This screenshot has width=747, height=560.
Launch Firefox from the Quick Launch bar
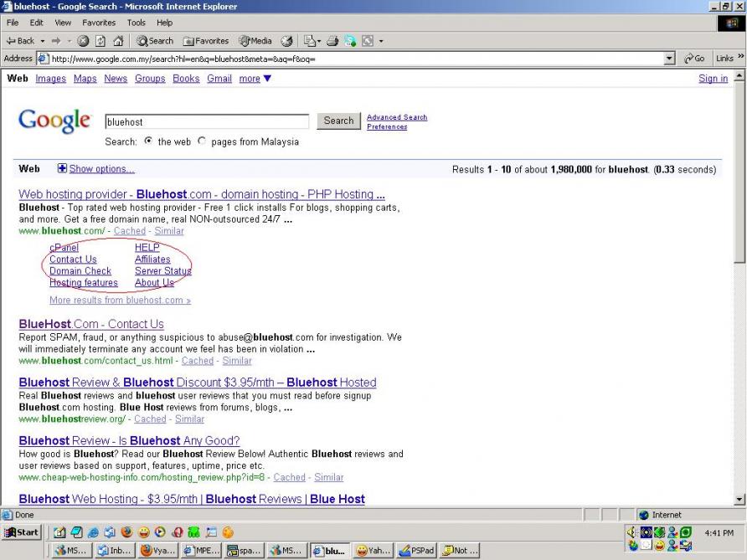pyautogui.click(x=126, y=532)
